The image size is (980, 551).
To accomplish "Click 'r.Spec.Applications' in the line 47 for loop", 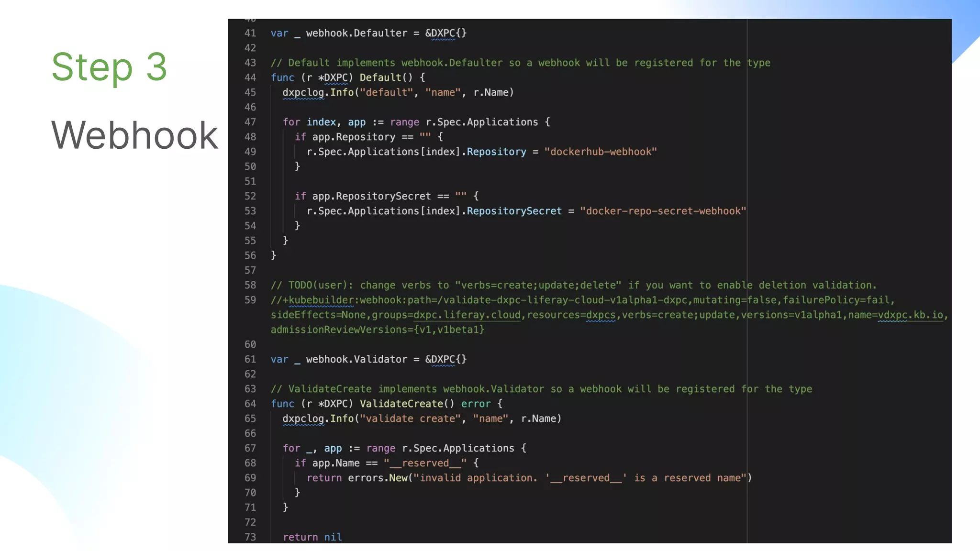I will [482, 122].
